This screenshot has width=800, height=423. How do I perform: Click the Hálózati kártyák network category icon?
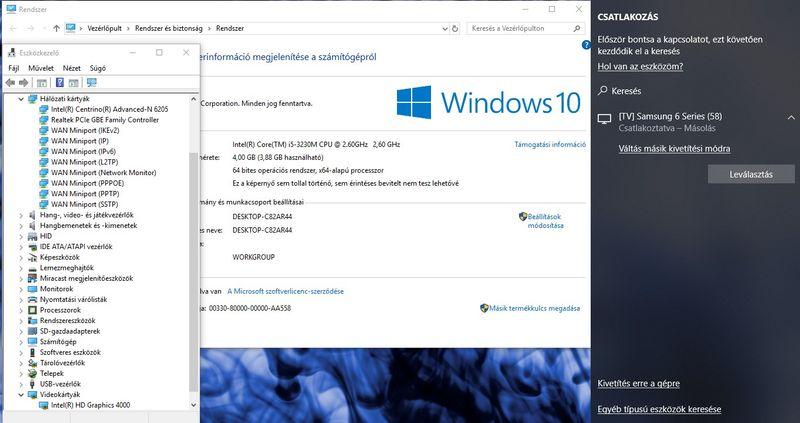(x=33, y=98)
